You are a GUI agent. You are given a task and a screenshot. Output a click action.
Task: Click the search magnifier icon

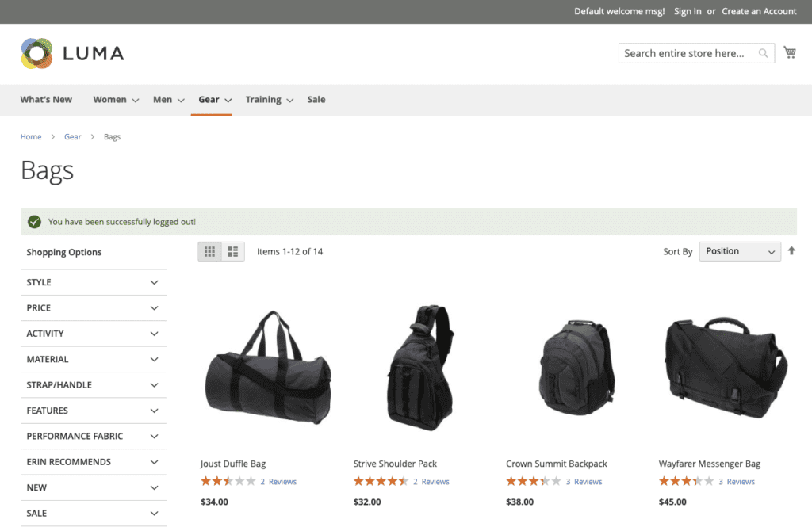pos(763,54)
